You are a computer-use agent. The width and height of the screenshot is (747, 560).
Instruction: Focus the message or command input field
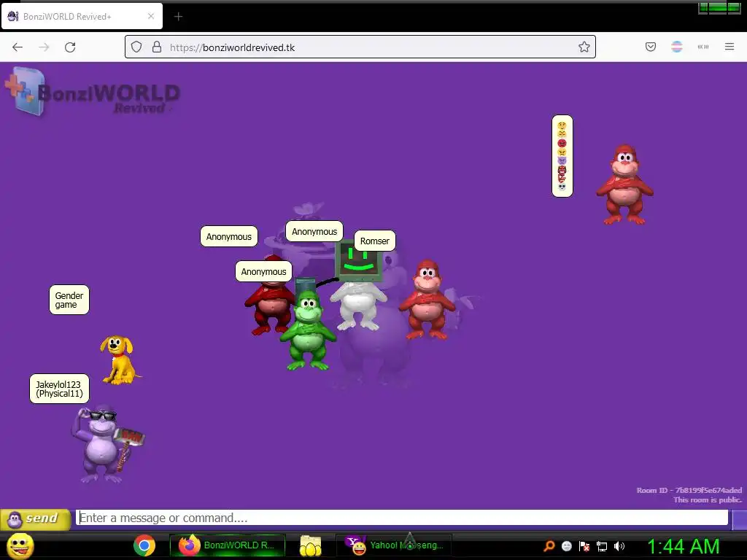click(402, 518)
